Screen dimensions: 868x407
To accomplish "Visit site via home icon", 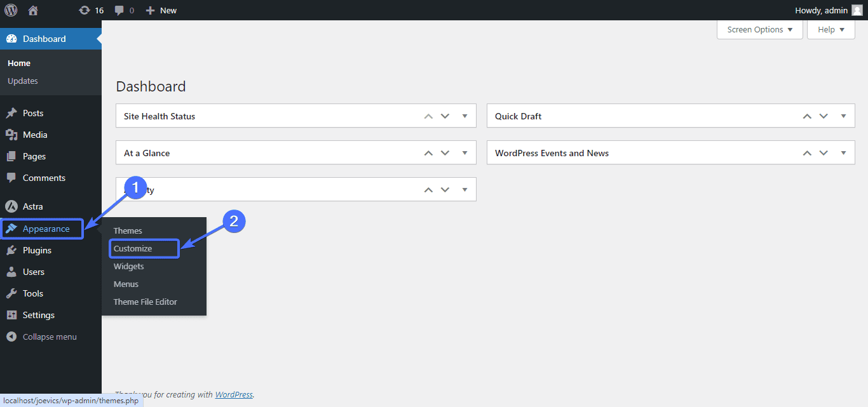I will click(x=33, y=10).
